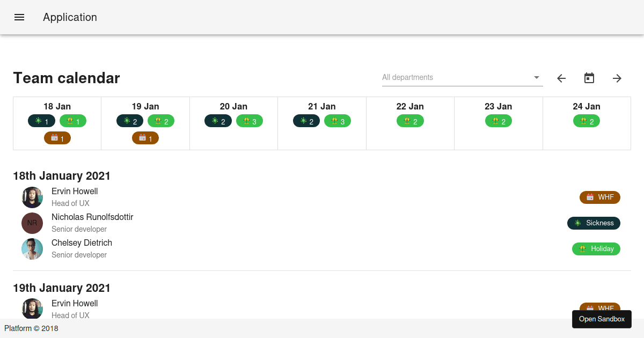Click the 21 Jan column header
The image size is (644, 338).
coord(321,106)
